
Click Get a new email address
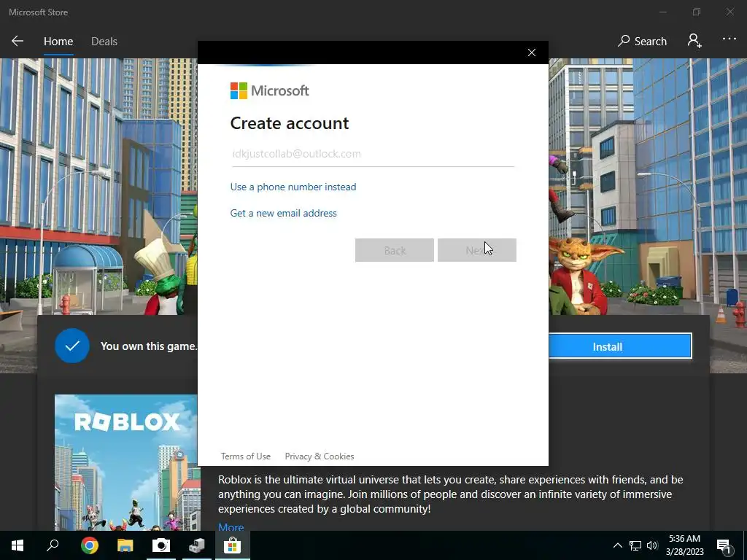(284, 213)
